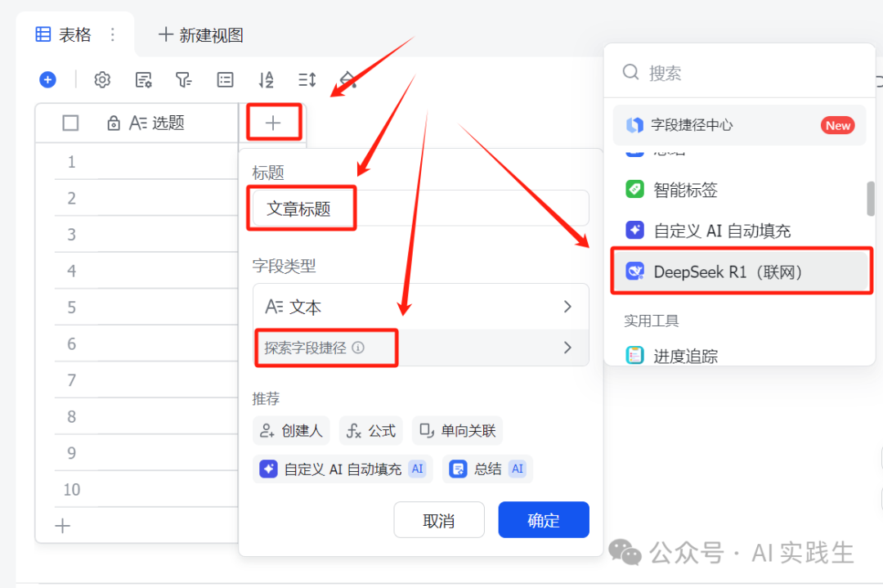The width and height of the screenshot is (883, 588).
Task: Select DeepSeek R1（联网） option
Action: point(739,272)
